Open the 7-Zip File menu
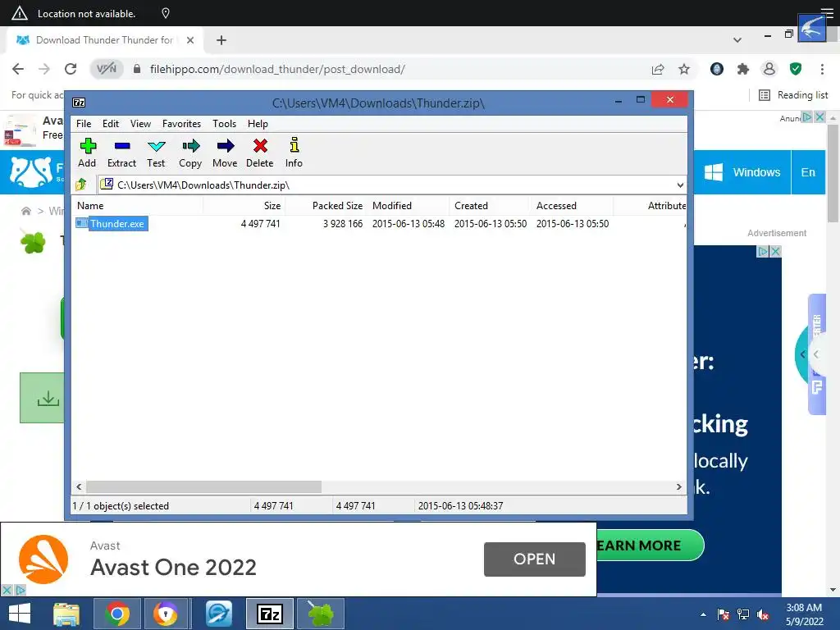Viewport: 840px width, 630px height. coord(84,124)
